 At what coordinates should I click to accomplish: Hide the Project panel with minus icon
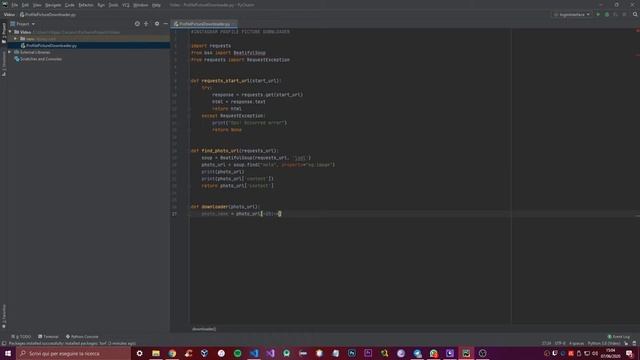[165, 24]
